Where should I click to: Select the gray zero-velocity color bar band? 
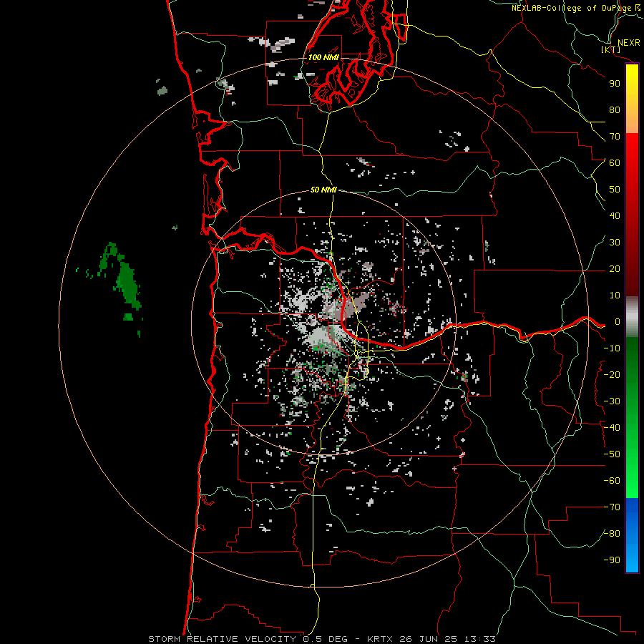(x=632, y=317)
